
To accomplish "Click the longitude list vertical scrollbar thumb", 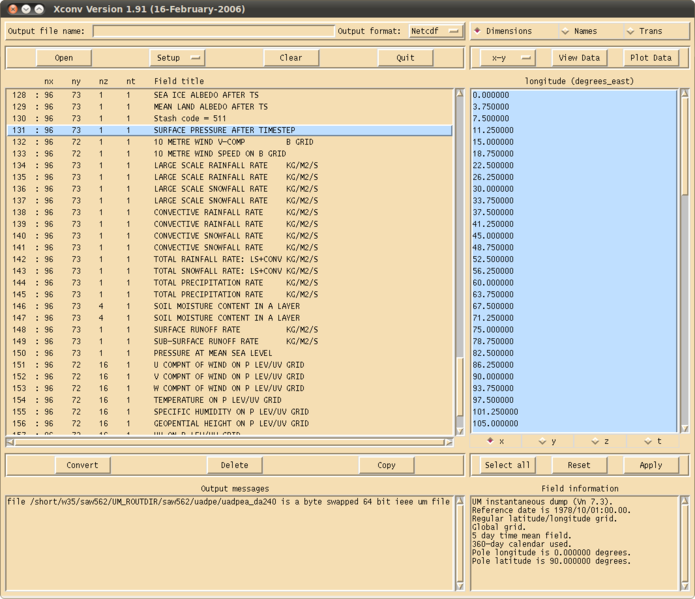I will point(684,146).
